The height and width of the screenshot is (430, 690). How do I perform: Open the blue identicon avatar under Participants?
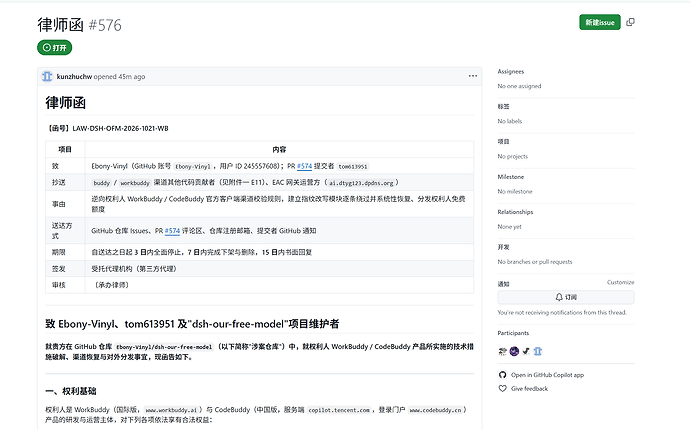[538, 351]
